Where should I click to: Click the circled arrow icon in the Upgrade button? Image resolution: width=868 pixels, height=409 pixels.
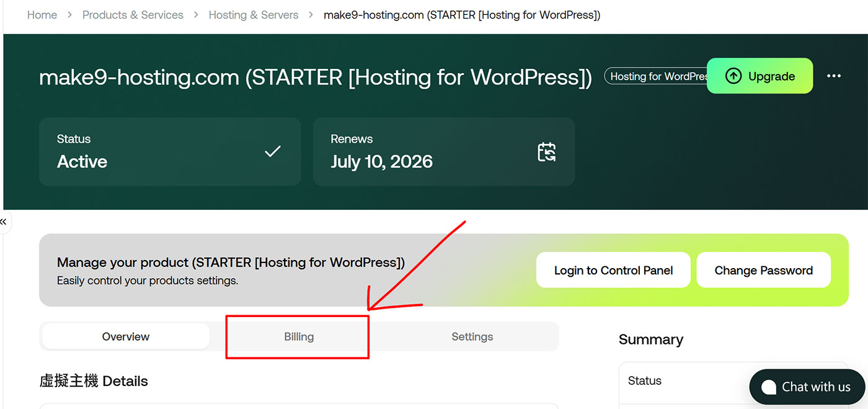733,76
